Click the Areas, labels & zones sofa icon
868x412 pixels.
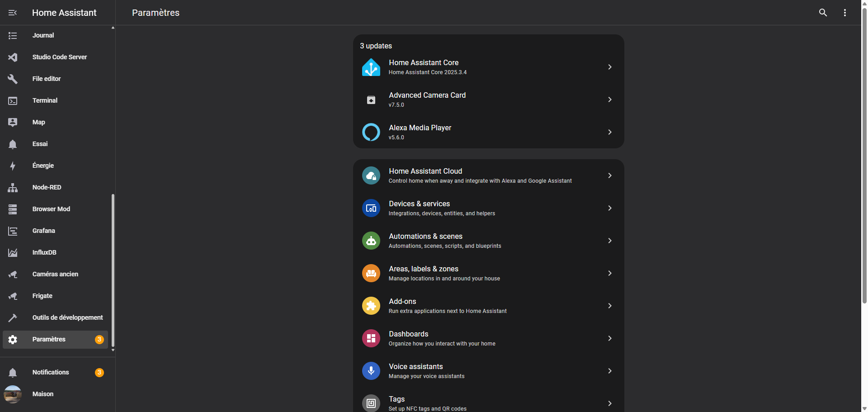[371, 273]
